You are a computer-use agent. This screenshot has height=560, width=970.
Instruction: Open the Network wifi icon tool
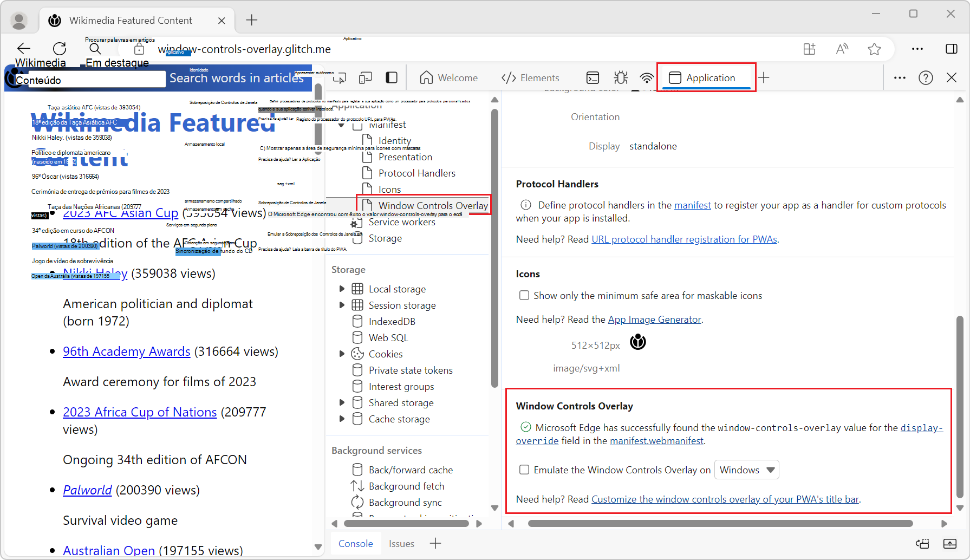pyautogui.click(x=647, y=78)
